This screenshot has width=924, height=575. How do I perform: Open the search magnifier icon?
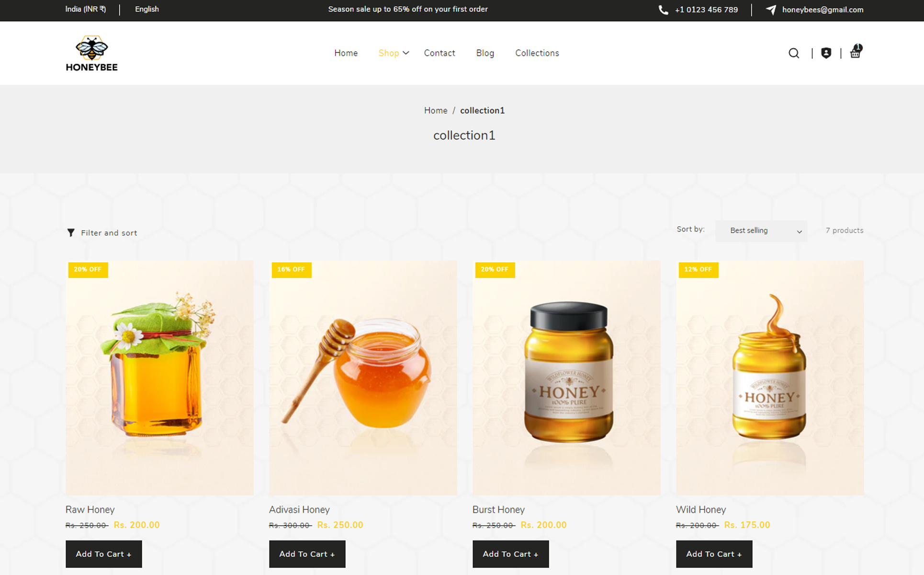pos(794,53)
